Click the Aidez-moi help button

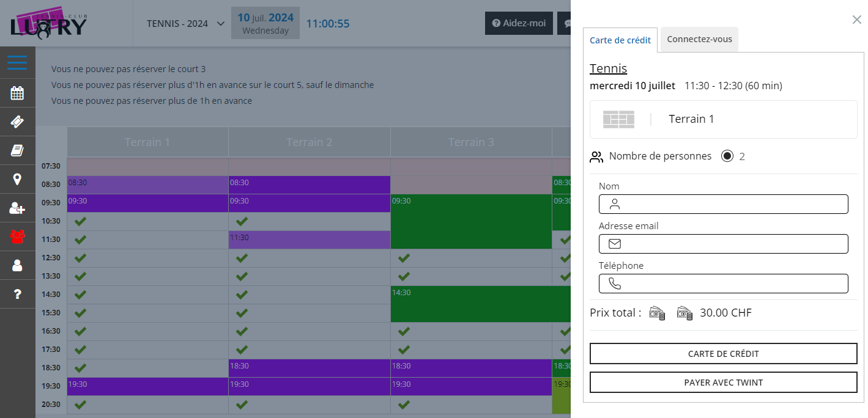[x=519, y=23]
